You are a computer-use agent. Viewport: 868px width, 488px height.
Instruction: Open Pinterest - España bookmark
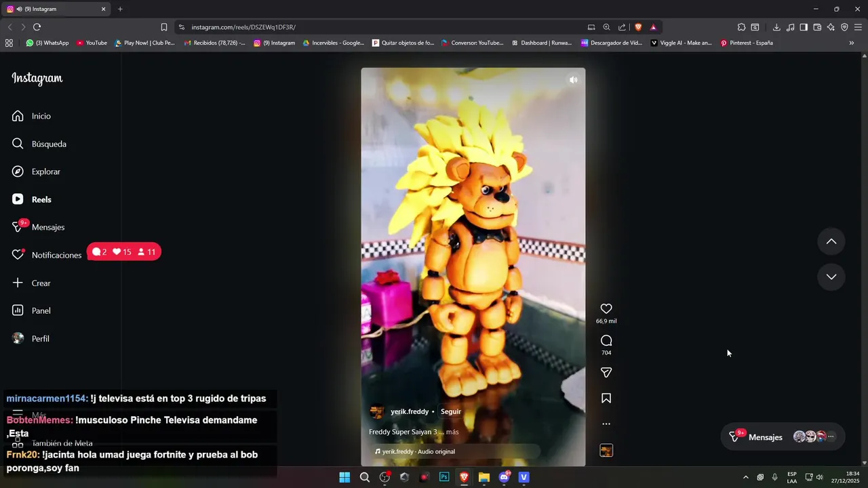[x=747, y=43]
